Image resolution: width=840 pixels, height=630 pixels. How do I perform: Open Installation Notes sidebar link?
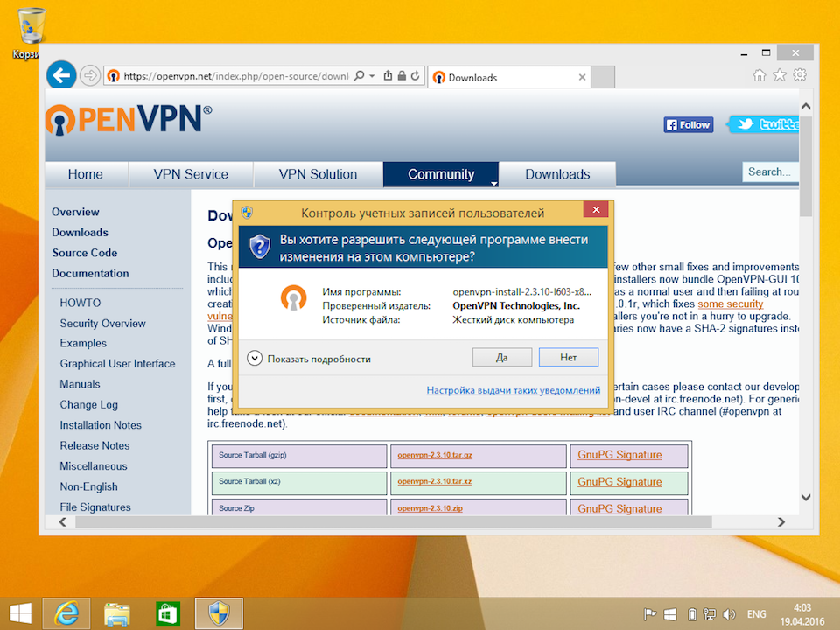click(x=101, y=425)
